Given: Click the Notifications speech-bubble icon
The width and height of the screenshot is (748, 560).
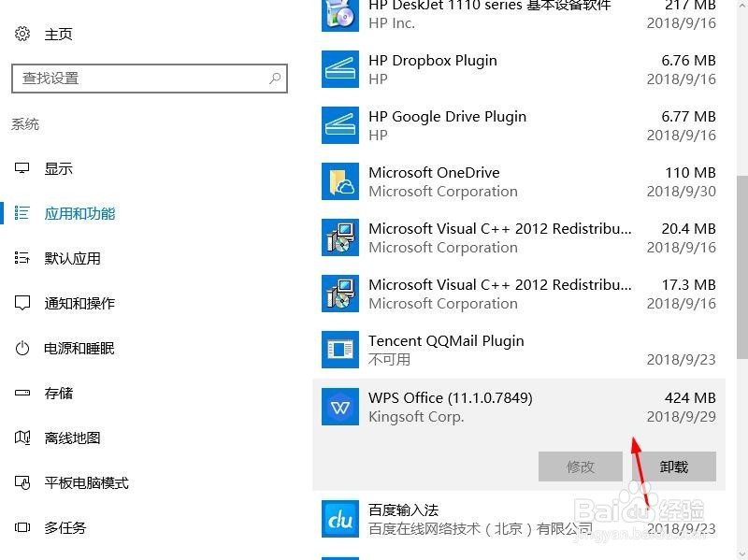Looking at the screenshot, I should pyautogui.click(x=22, y=303).
